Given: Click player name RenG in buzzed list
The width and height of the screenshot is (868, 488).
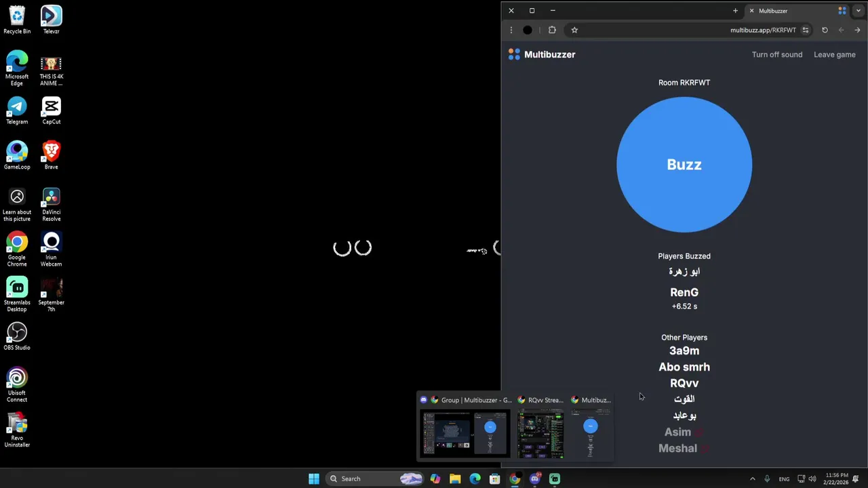Looking at the screenshot, I should [x=684, y=292].
